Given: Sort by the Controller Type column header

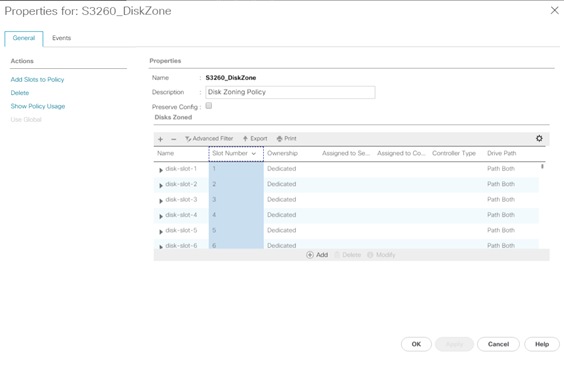Looking at the screenshot, I should click(454, 154).
